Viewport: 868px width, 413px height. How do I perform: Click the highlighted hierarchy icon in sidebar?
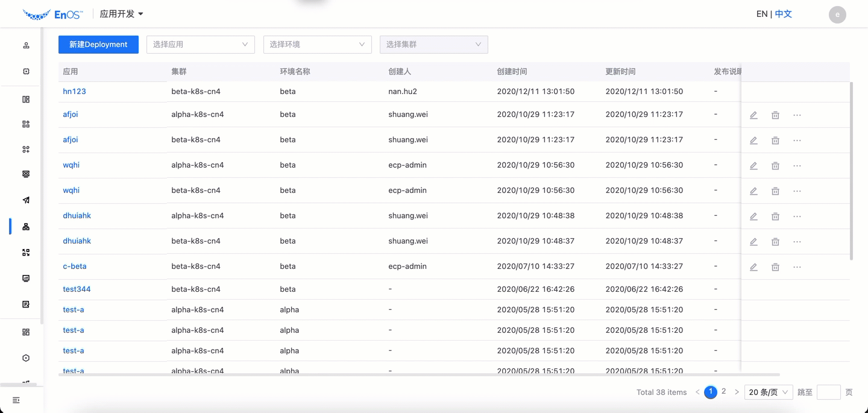coord(26,227)
